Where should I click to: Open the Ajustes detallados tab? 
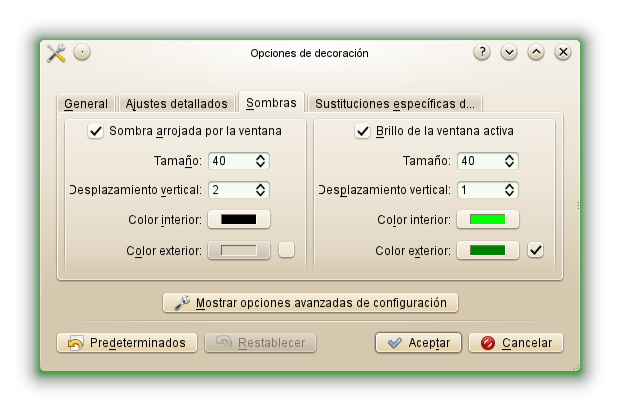[178, 103]
